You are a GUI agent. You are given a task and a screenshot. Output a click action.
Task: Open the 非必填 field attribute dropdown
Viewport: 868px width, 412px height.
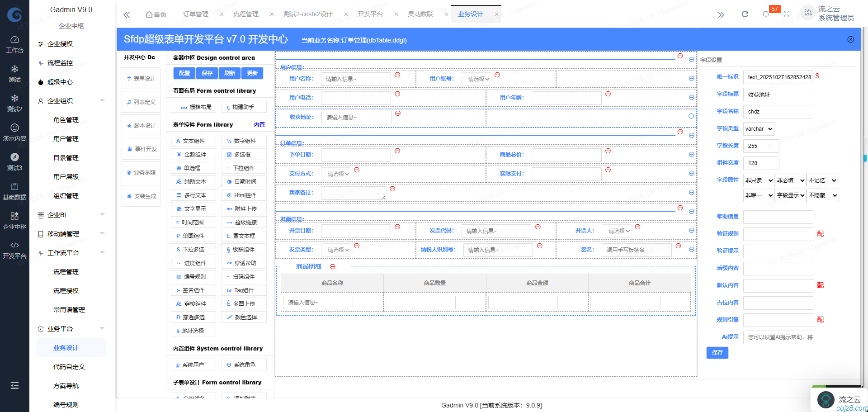(x=790, y=180)
